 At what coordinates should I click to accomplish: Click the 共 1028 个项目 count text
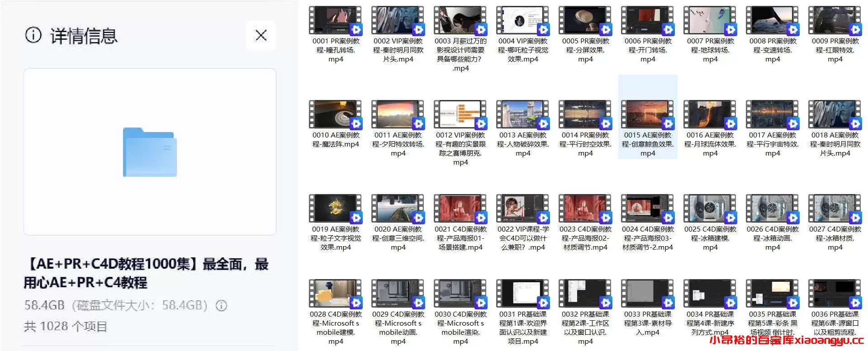tap(66, 326)
